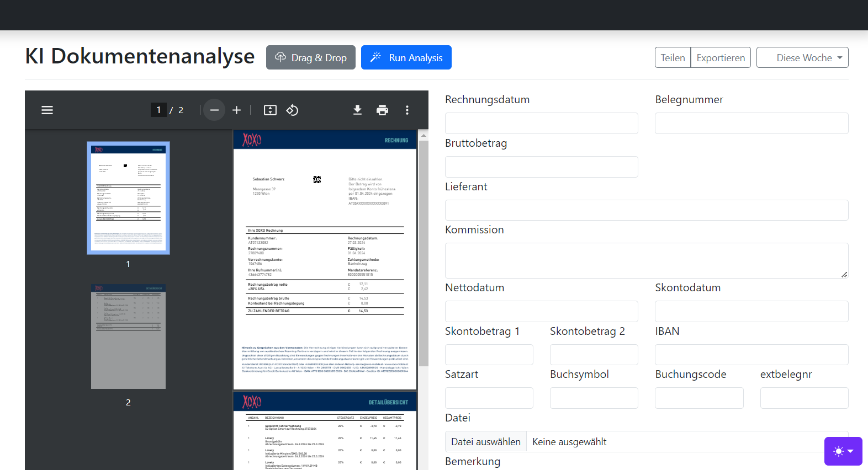The width and height of the screenshot is (868, 470).
Task: Rotate the PDF document
Action: pos(292,110)
